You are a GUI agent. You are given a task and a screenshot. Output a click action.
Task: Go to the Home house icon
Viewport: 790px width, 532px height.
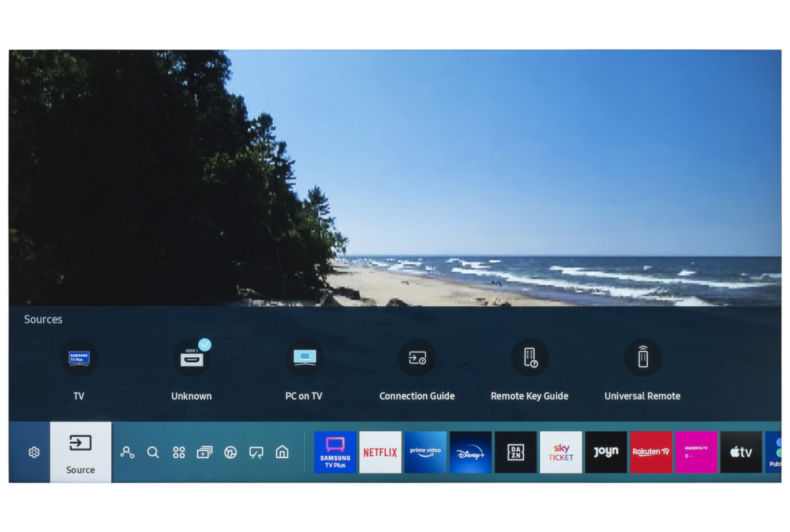click(x=282, y=452)
